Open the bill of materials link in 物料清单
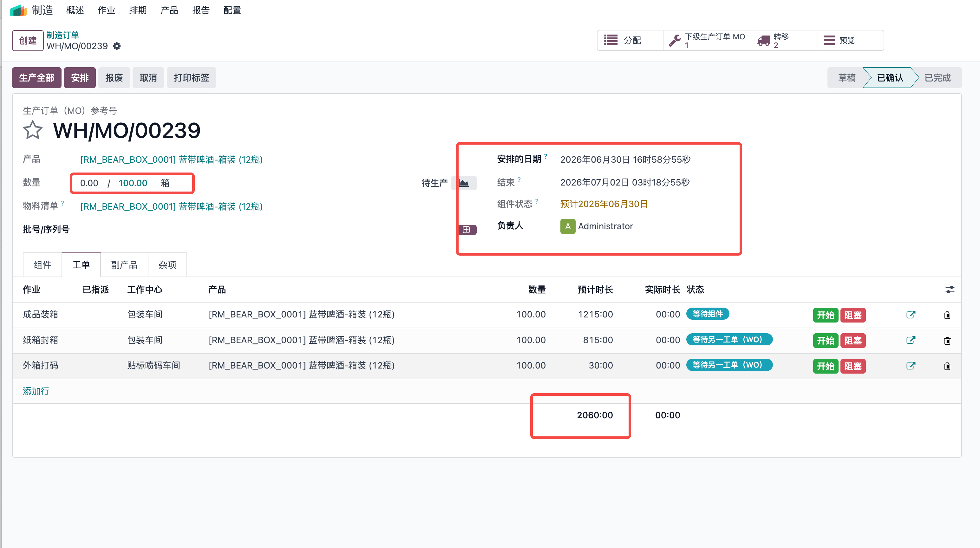The height and width of the screenshot is (548, 980). coord(172,206)
